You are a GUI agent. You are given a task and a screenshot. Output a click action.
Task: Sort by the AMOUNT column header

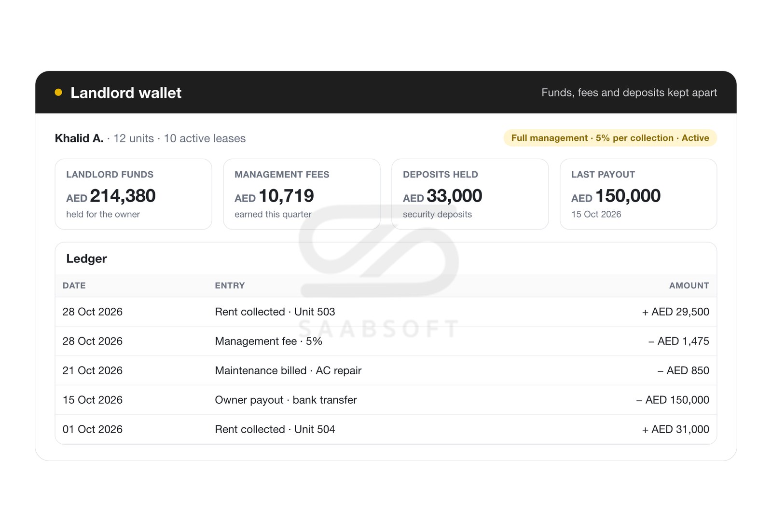689,286
